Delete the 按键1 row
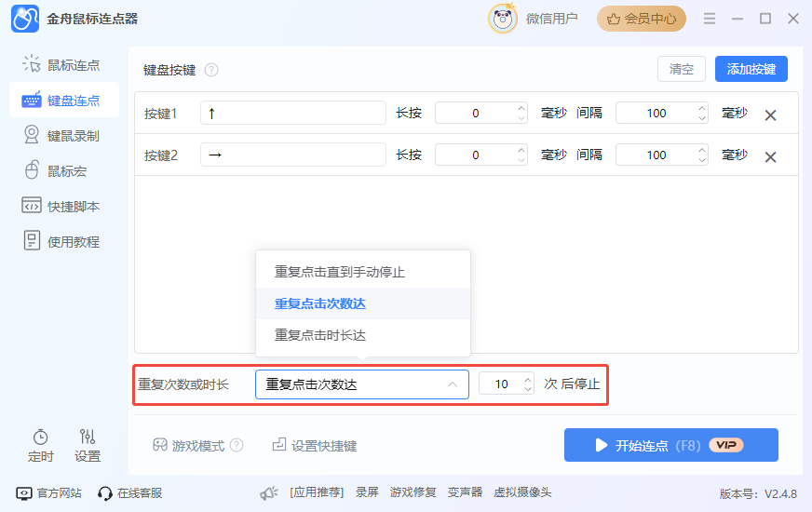The height and width of the screenshot is (512, 812). [x=771, y=115]
